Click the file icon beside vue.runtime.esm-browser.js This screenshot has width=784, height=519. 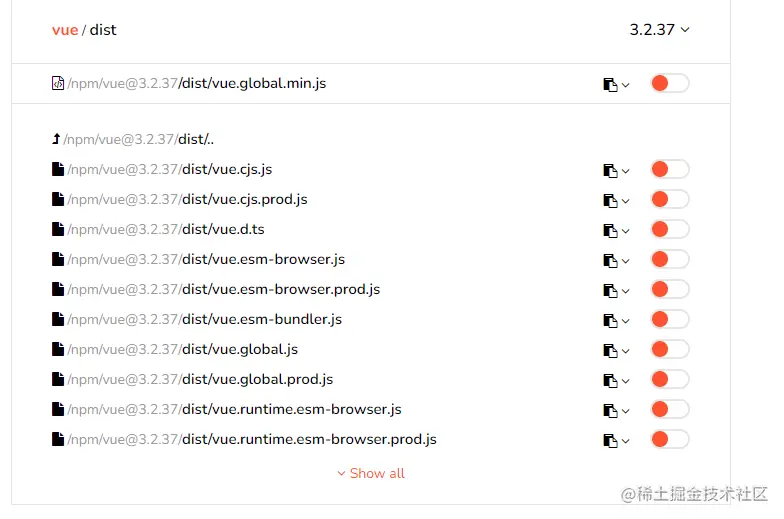pyautogui.click(x=58, y=409)
